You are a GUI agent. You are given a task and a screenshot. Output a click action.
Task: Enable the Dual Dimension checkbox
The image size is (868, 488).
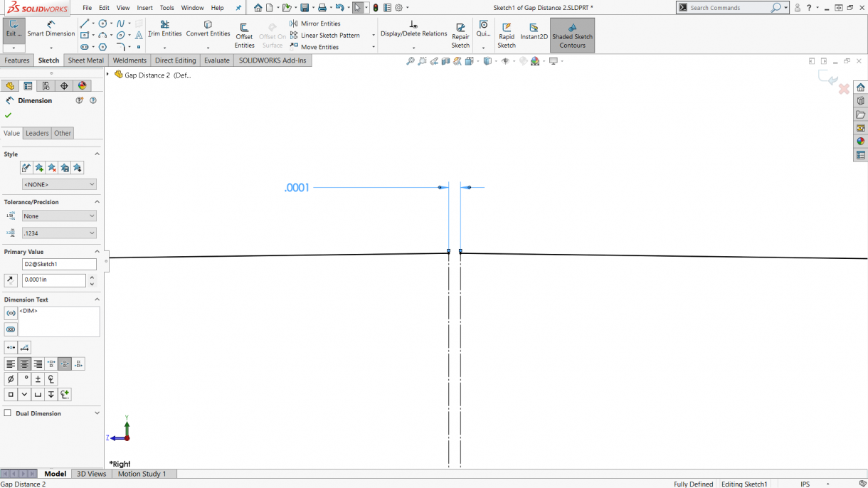tap(8, 413)
